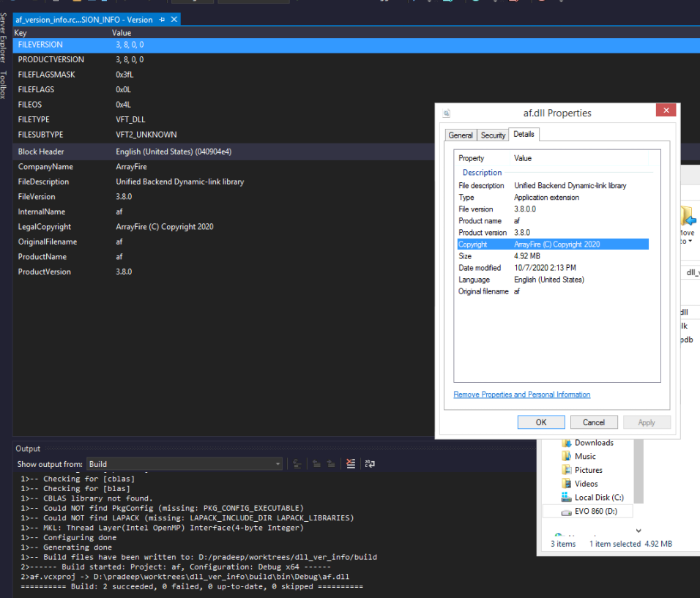This screenshot has width=700, height=598.
Task: Select the OriginalFilename key row
Action: pyautogui.click(x=48, y=242)
